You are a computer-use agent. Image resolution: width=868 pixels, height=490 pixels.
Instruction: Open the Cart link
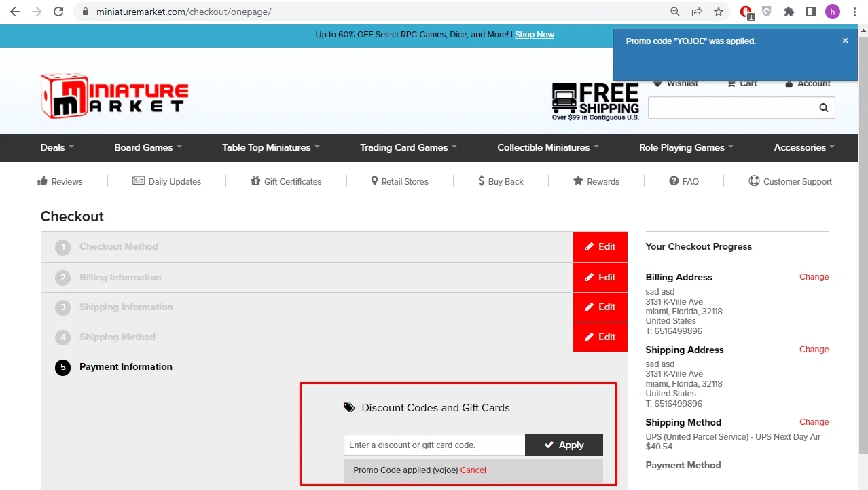click(742, 83)
